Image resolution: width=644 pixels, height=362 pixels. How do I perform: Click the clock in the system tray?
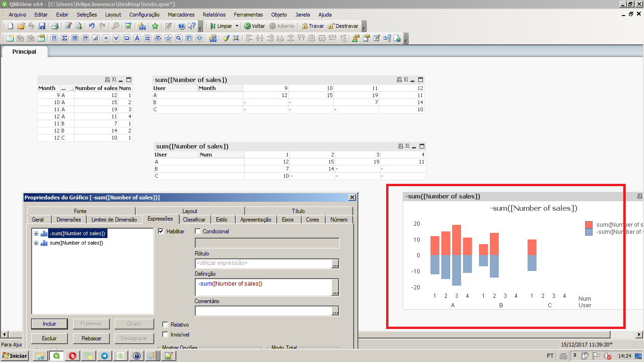pos(625,356)
